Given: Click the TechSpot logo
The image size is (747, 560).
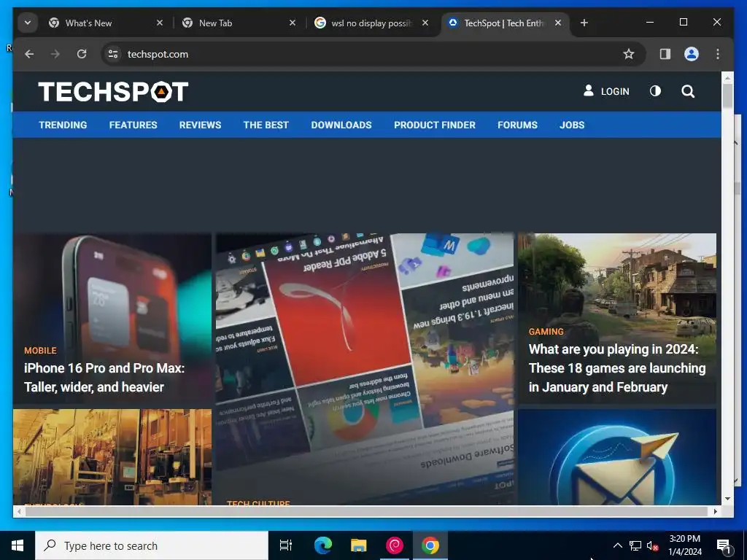Looking at the screenshot, I should pos(113,91).
